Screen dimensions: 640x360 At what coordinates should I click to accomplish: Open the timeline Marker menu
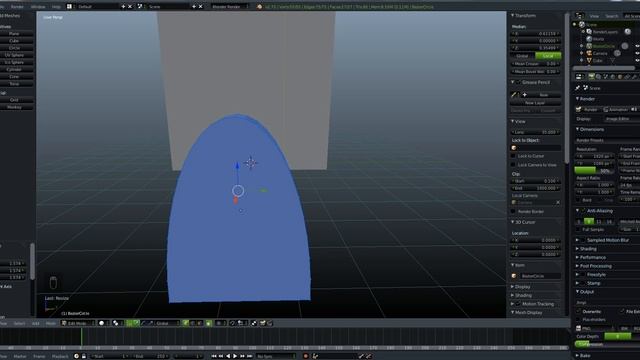click(x=20, y=356)
